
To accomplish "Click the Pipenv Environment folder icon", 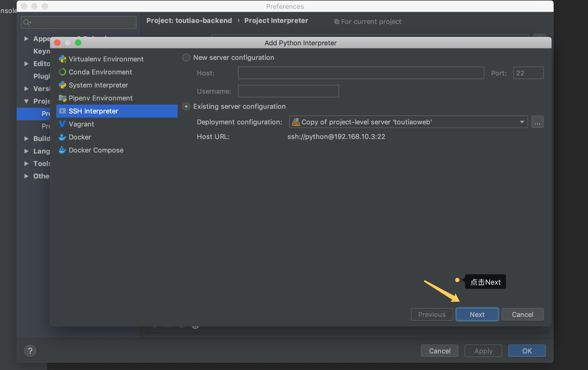I will tap(62, 98).
